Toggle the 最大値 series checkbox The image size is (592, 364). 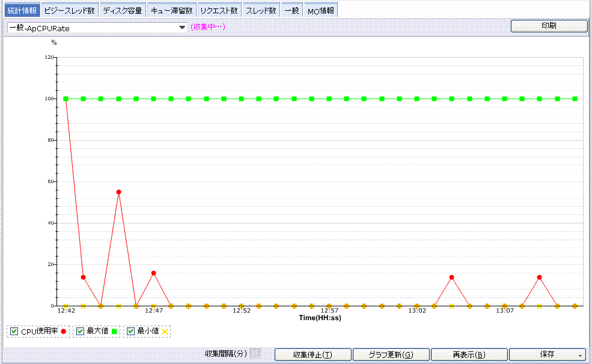pyautogui.click(x=80, y=332)
